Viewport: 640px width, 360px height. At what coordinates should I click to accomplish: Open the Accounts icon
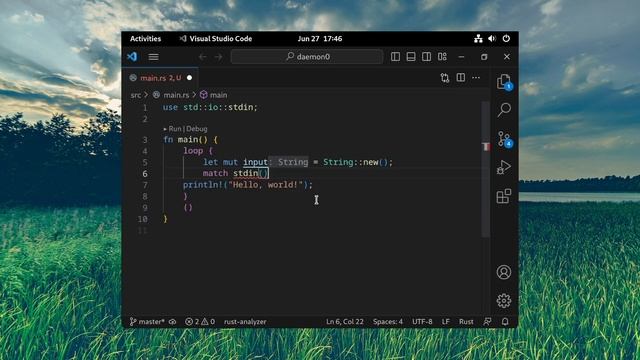(x=504, y=272)
